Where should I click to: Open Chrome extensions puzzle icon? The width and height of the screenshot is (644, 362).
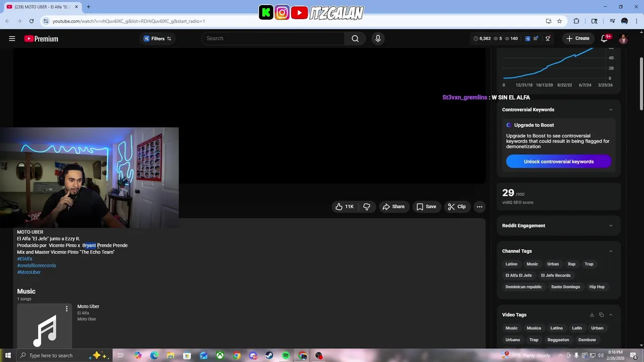(x=577, y=21)
